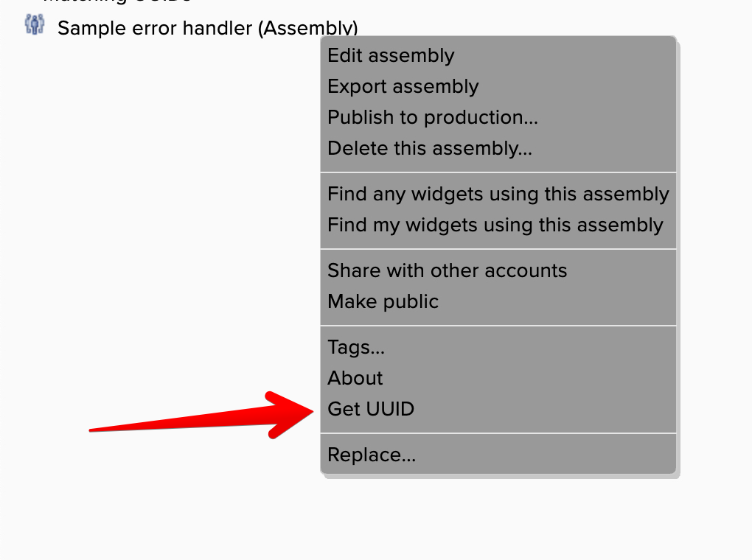Choose Share with other accounts
Image resolution: width=752 pixels, height=560 pixels.
[x=447, y=271]
